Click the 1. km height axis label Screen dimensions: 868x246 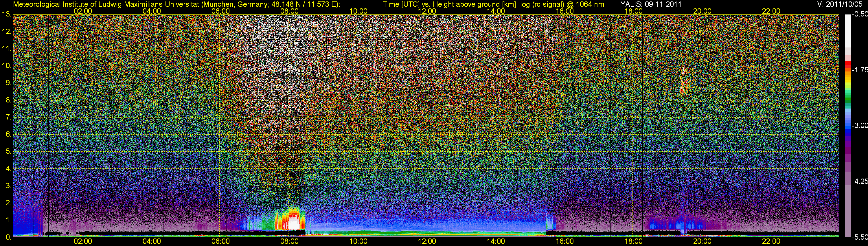coord(8,220)
